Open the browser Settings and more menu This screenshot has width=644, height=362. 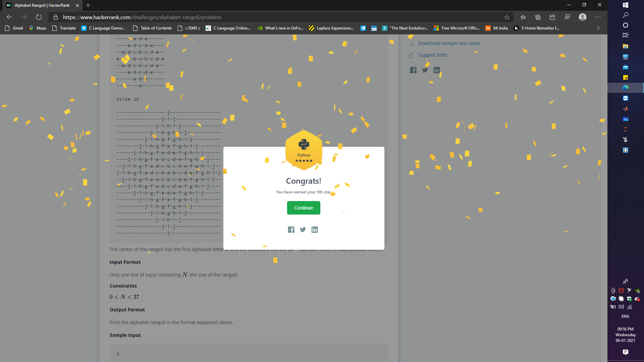pos(598,17)
